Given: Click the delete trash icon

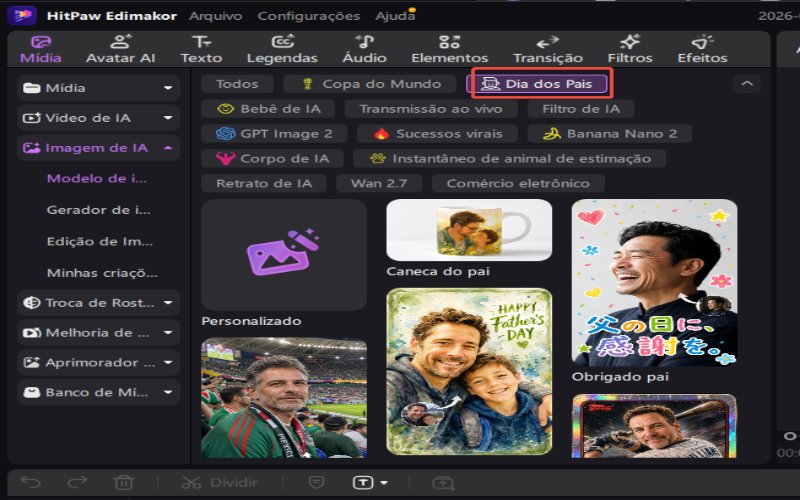Looking at the screenshot, I should point(123,482).
